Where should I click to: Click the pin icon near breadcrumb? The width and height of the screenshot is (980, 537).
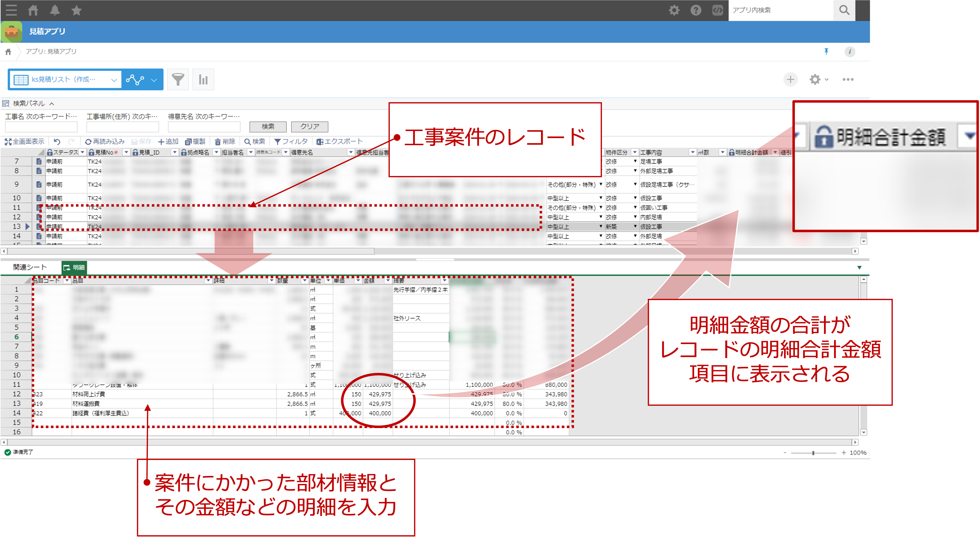(826, 51)
